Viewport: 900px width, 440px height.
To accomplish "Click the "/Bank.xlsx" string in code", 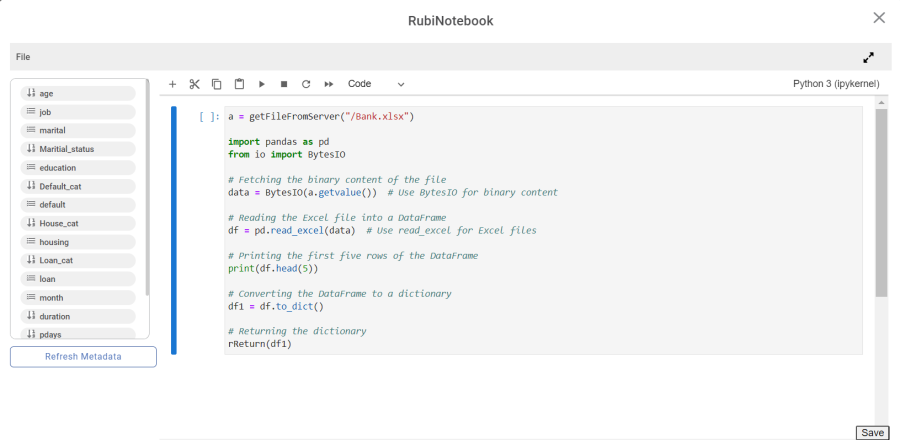I will [375, 117].
